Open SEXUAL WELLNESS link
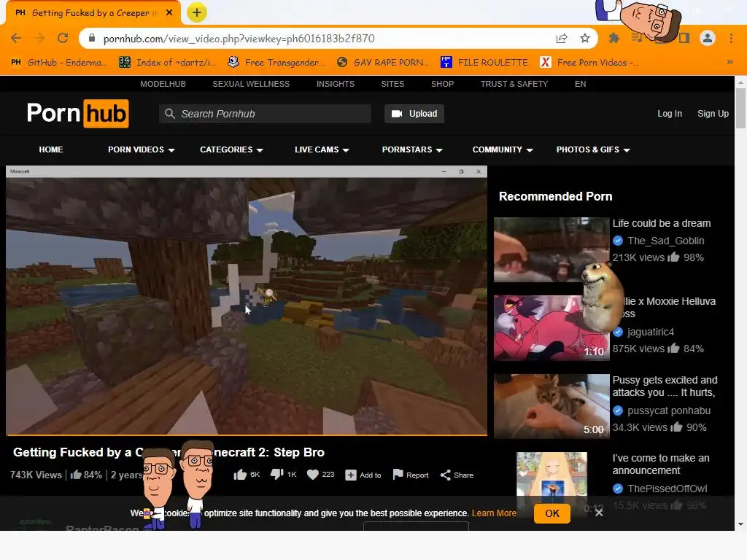The width and height of the screenshot is (747, 560). (x=251, y=84)
